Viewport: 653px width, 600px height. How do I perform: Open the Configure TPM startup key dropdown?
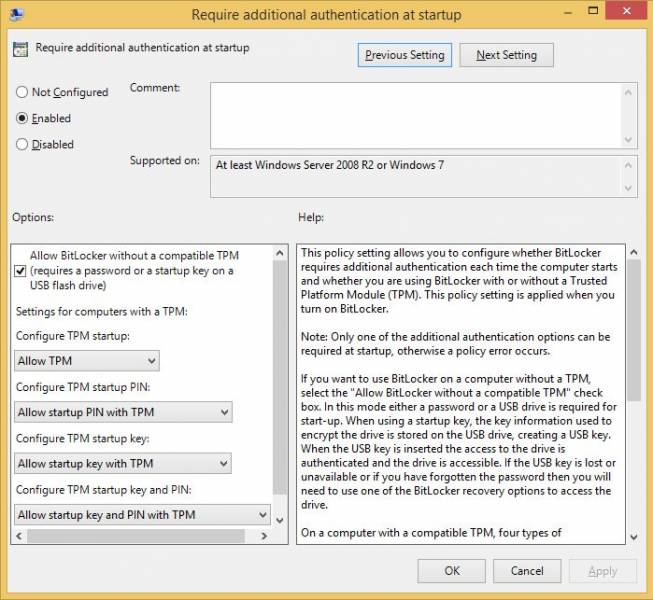(x=123, y=463)
